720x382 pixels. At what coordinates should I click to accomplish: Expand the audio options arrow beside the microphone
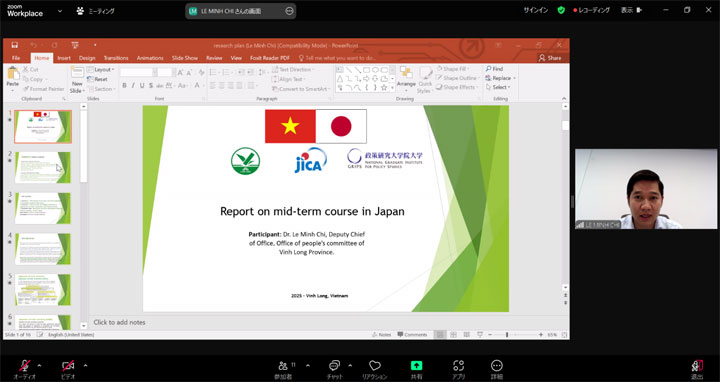(x=39, y=366)
